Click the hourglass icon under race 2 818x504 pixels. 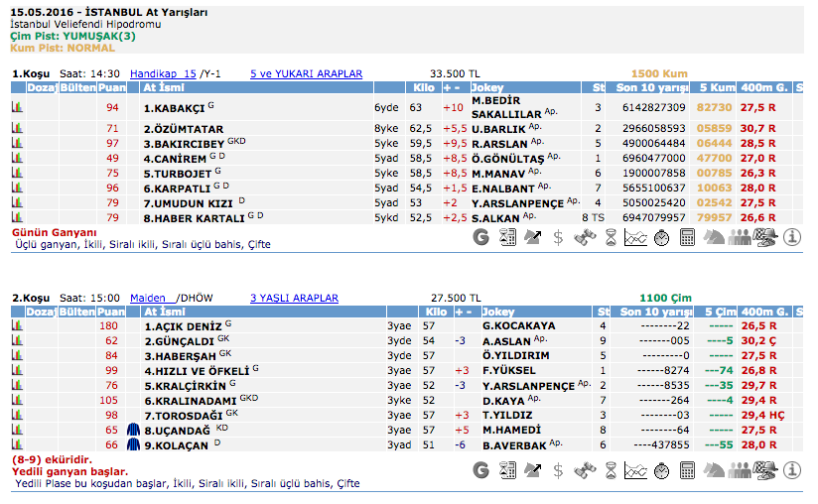point(611,466)
